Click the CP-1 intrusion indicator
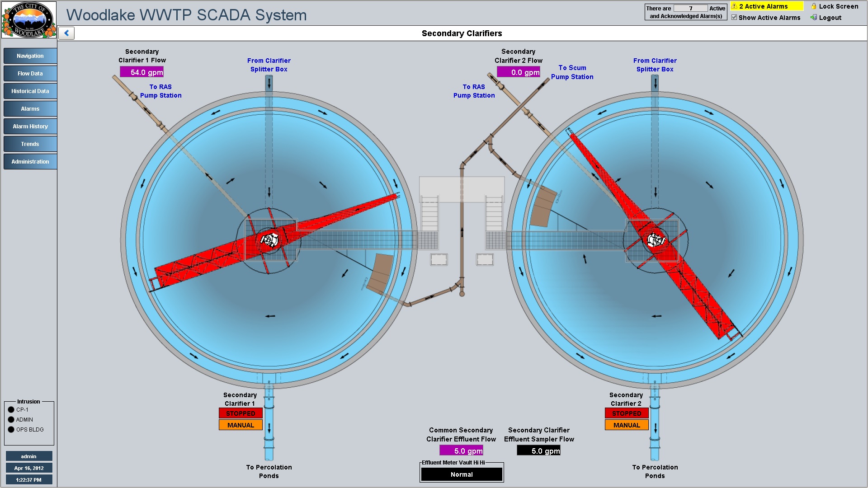 tap(11, 410)
